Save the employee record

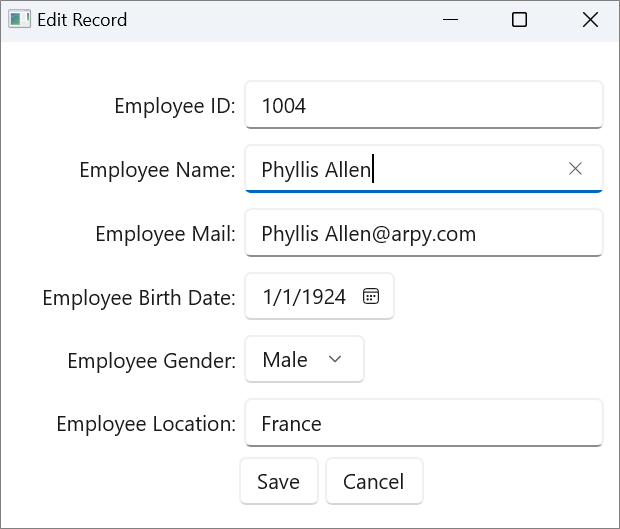[x=278, y=481]
